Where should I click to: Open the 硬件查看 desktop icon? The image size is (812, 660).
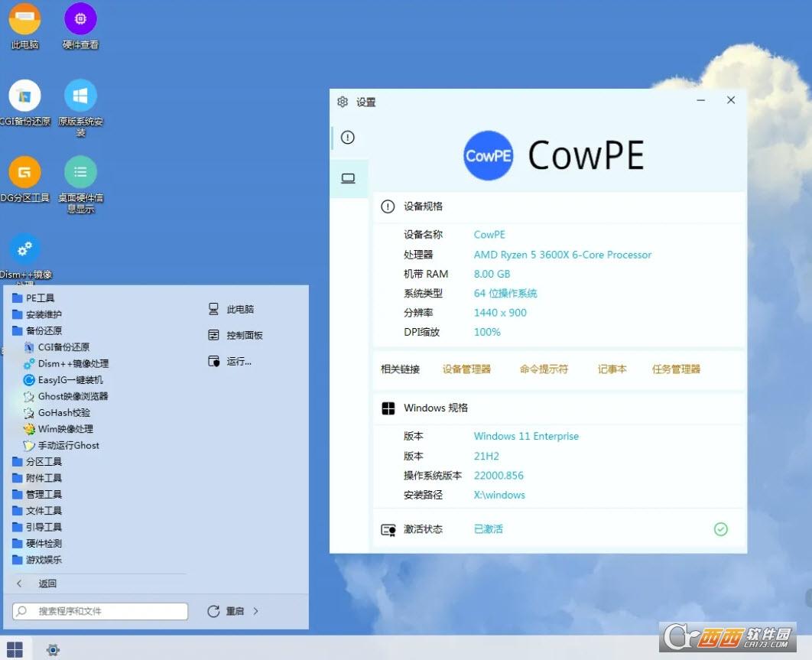80,26
